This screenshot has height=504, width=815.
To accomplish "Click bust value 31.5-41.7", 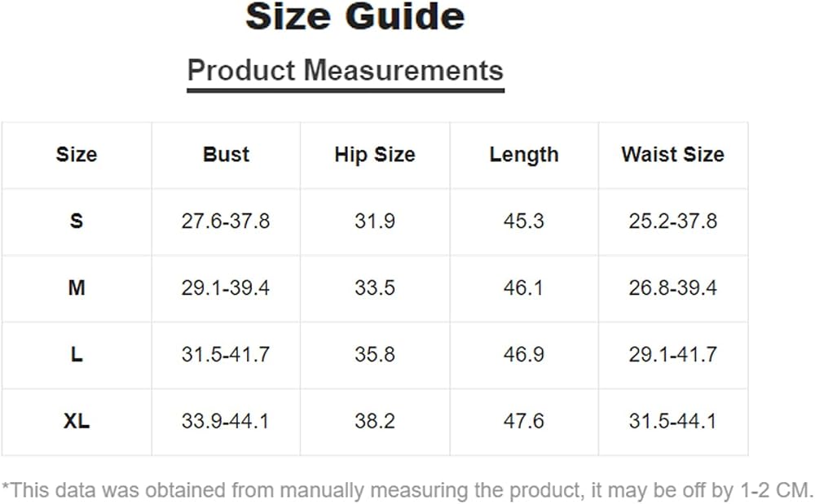I will click(226, 354).
